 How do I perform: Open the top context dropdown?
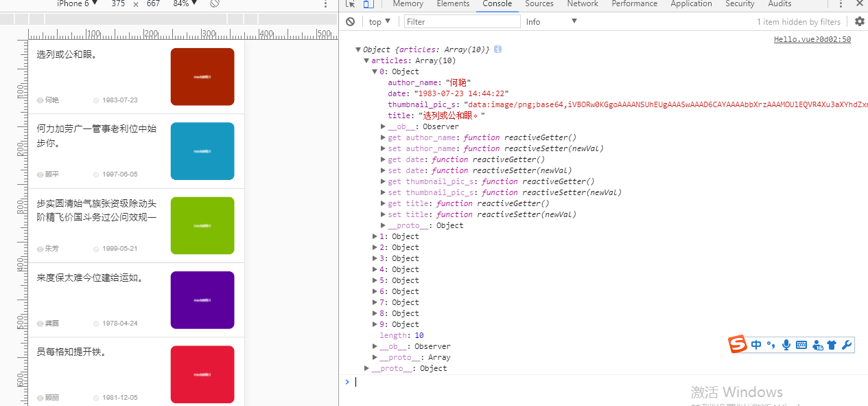(379, 22)
